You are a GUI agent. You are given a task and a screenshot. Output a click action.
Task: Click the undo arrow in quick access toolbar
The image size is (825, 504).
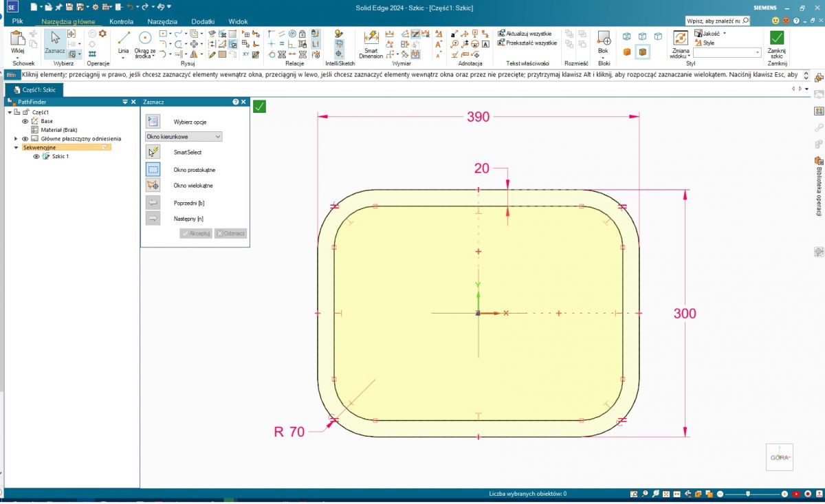tap(129, 7)
